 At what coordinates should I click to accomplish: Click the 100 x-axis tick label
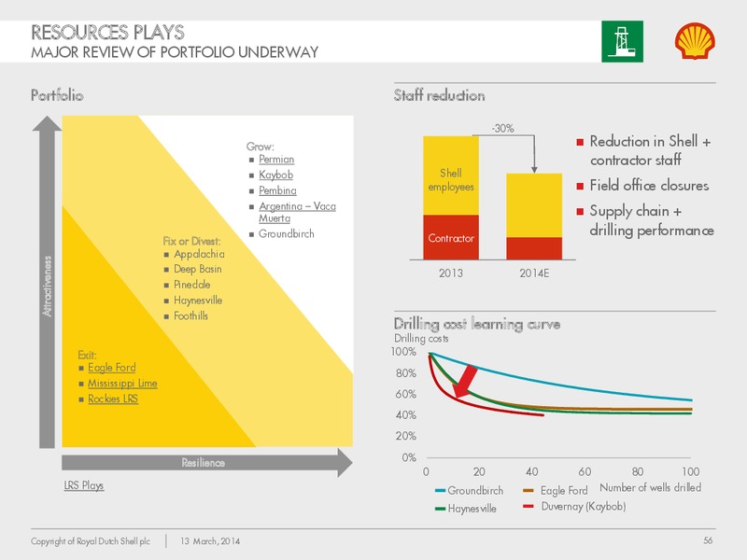click(690, 472)
